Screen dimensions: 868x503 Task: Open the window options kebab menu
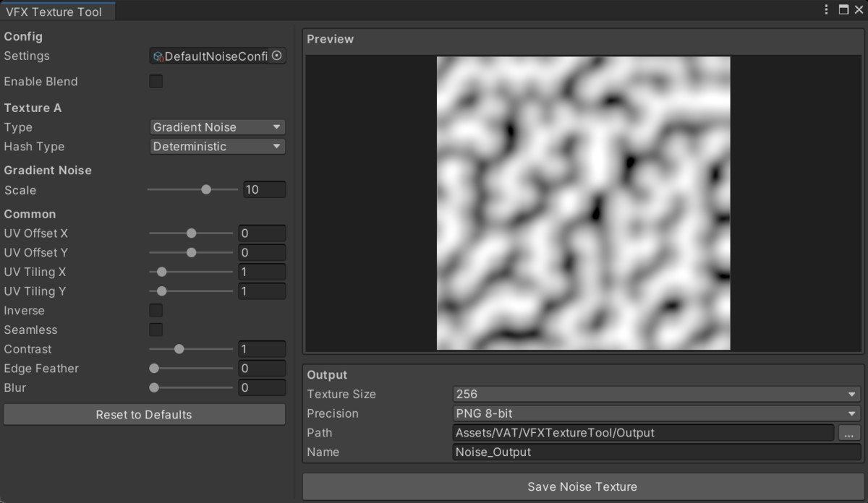(826, 9)
